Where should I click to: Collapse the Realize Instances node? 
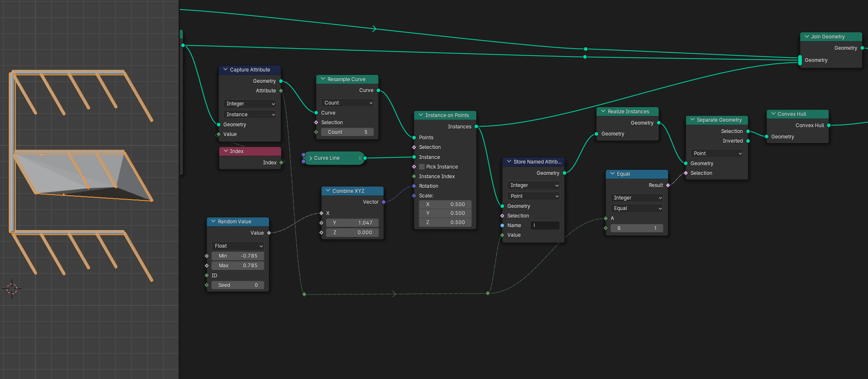click(x=603, y=111)
